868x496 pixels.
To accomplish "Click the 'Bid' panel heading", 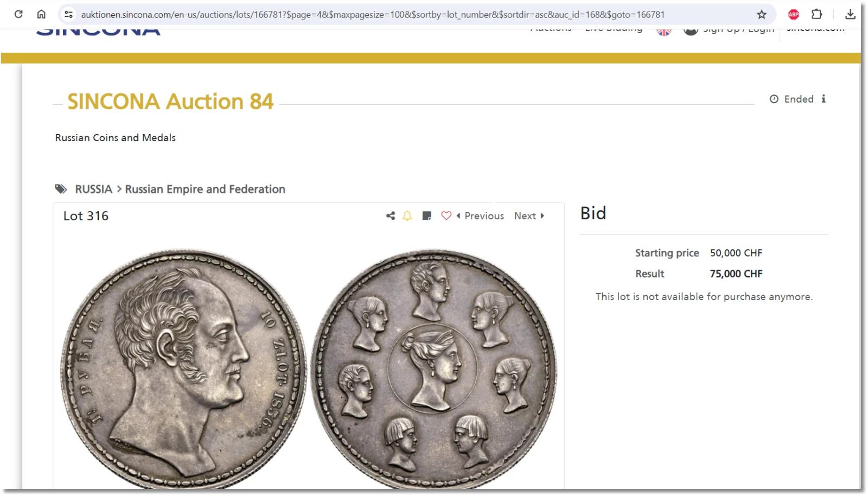I will click(x=593, y=213).
